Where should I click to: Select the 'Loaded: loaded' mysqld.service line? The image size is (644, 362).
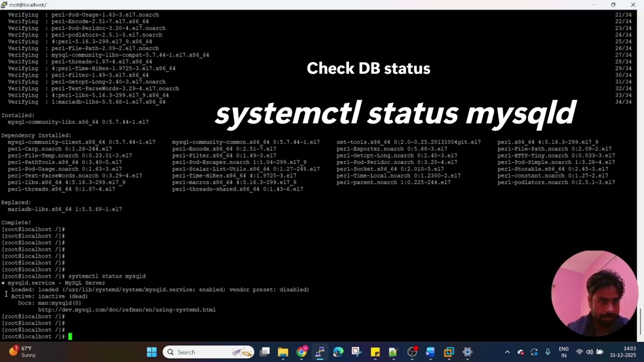coord(160,290)
